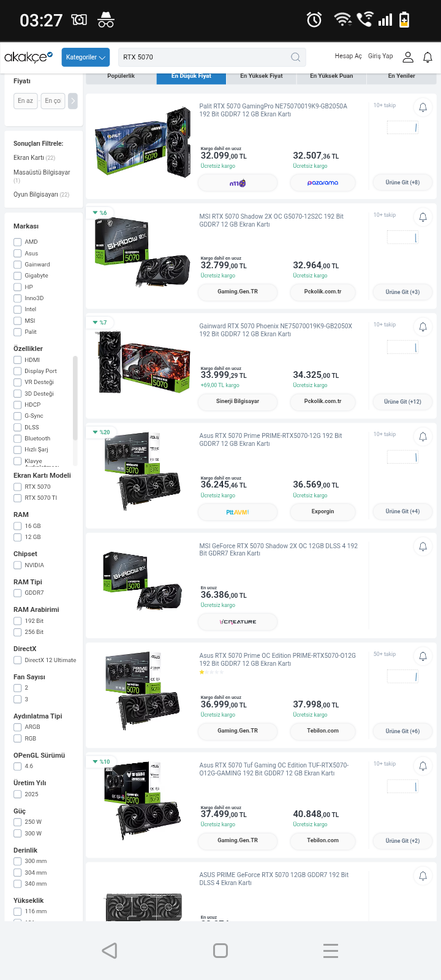Filter results by Ekran Kartı category
Viewport: 441px width, 980px height.
click(x=34, y=157)
